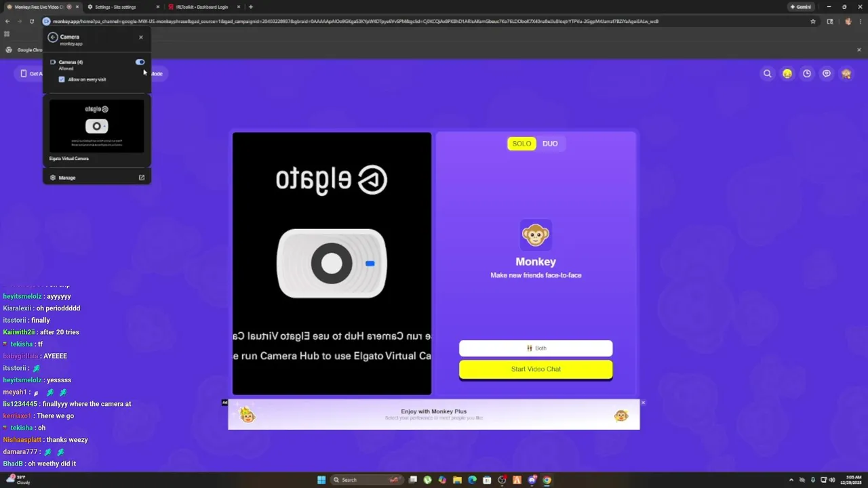Click the taskbar Search box
The height and width of the screenshot is (488, 868).
[x=367, y=480]
